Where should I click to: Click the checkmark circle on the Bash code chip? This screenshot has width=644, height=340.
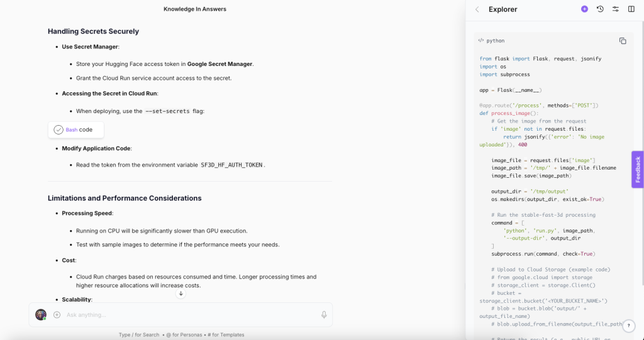point(58,129)
